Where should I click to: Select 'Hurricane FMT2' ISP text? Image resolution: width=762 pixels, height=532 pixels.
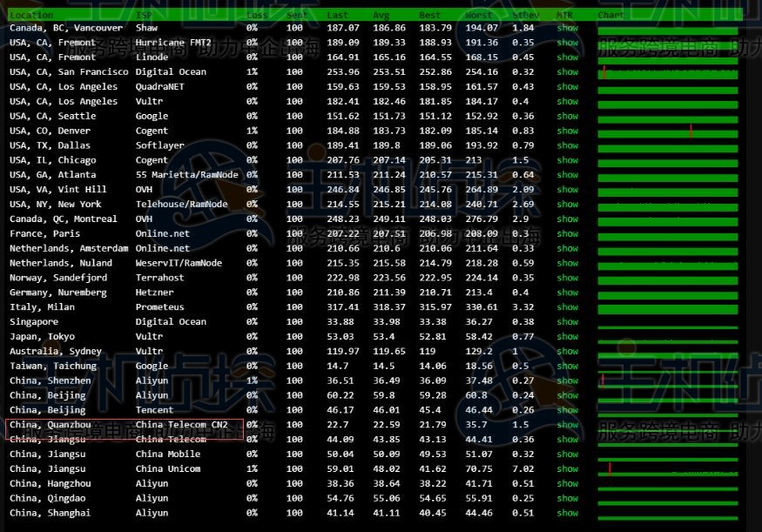(173, 43)
